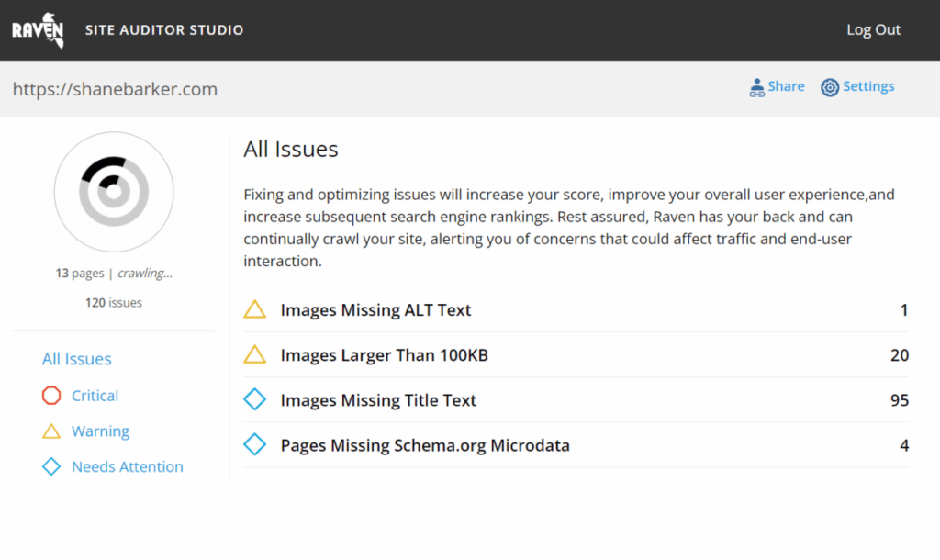The width and height of the screenshot is (940, 560).
Task: Click the circular site score gauge
Action: [x=114, y=192]
